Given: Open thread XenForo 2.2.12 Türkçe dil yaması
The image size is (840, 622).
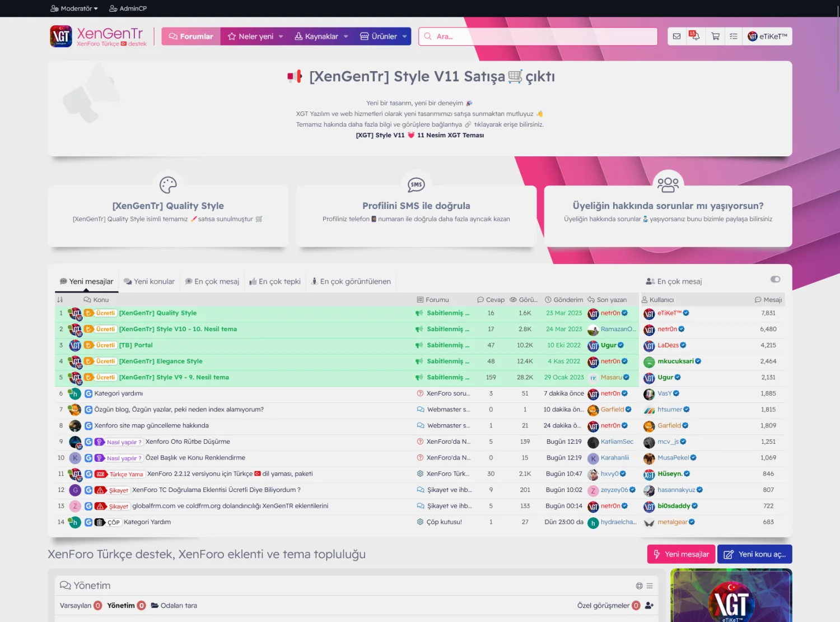Looking at the screenshot, I should click(x=230, y=474).
